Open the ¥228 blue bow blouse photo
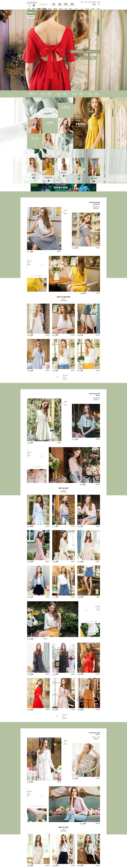The image size is (127, 868). point(86,421)
